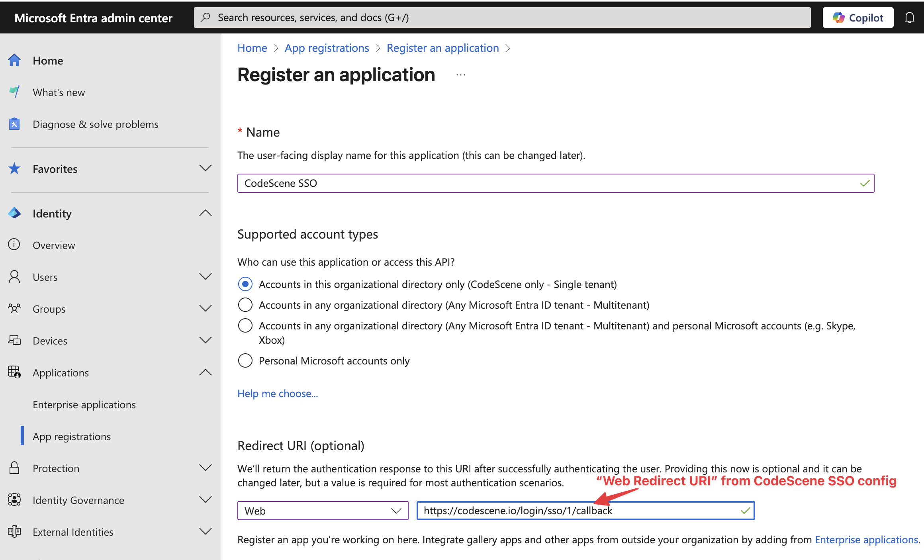Select the single tenant accounts radio button
924x560 pixels.
pos(245,284)
